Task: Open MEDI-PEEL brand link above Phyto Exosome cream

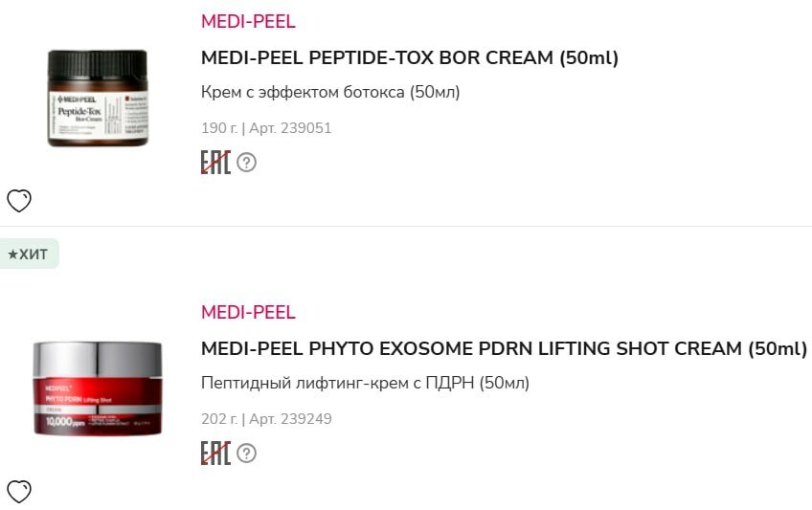Action: coord(248,312)
